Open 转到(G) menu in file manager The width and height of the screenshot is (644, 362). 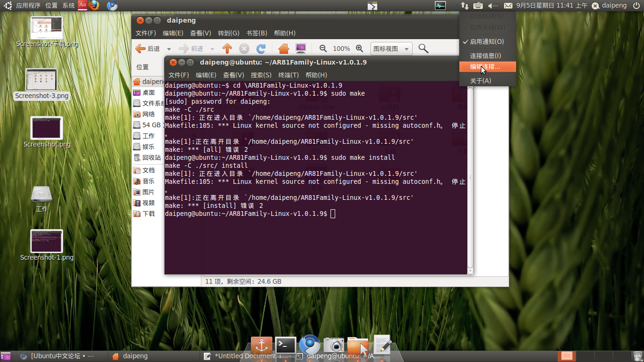(x=229, y=33)
